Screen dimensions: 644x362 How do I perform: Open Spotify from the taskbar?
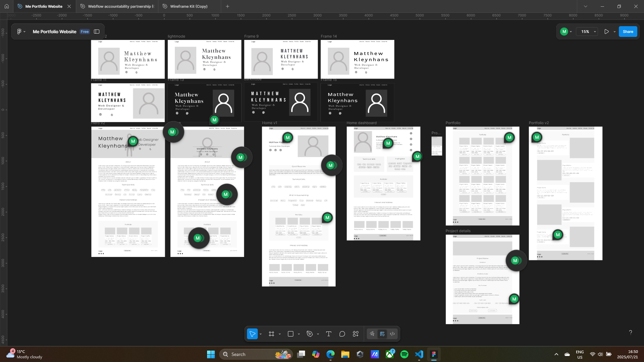coord(404,354)
